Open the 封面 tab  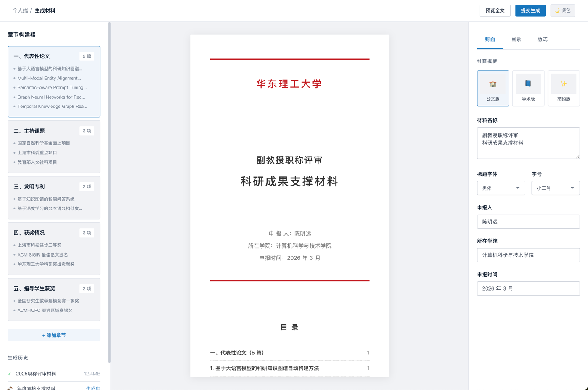tap(490, 39)
